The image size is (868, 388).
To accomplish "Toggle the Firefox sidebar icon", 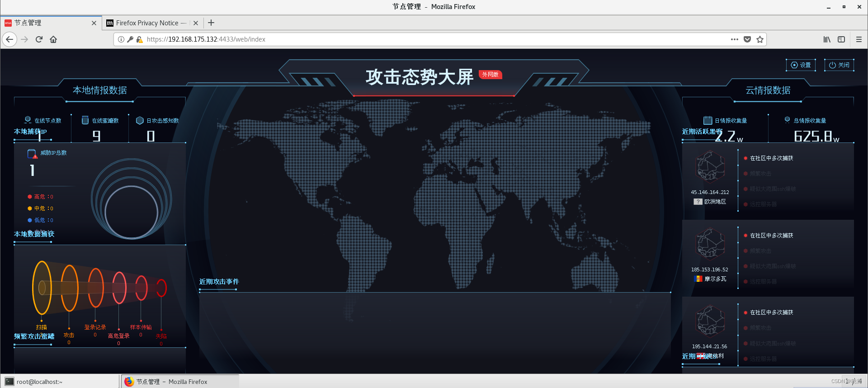I will point(841,39).
